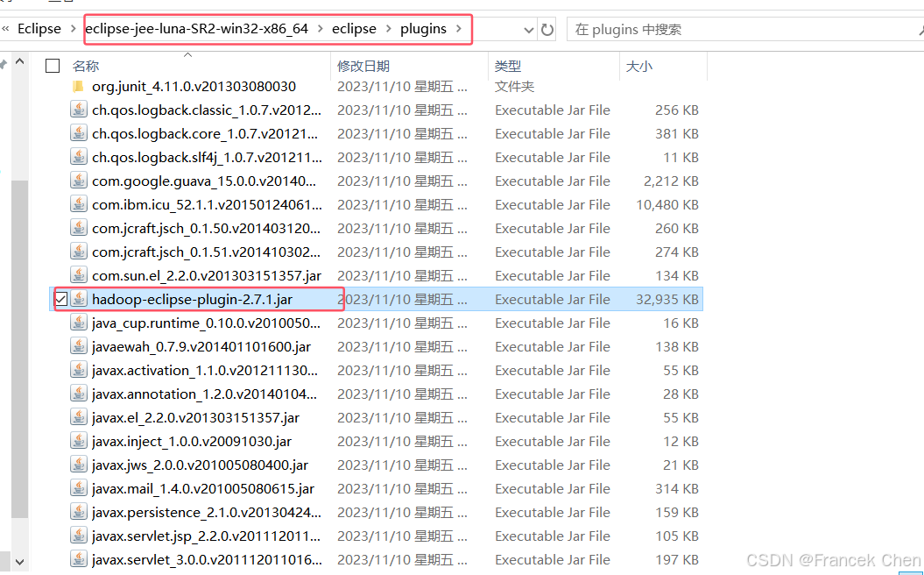
Task: Click the 10,480 KB size value
Action: pyautogui.click(x=667, y=204)
